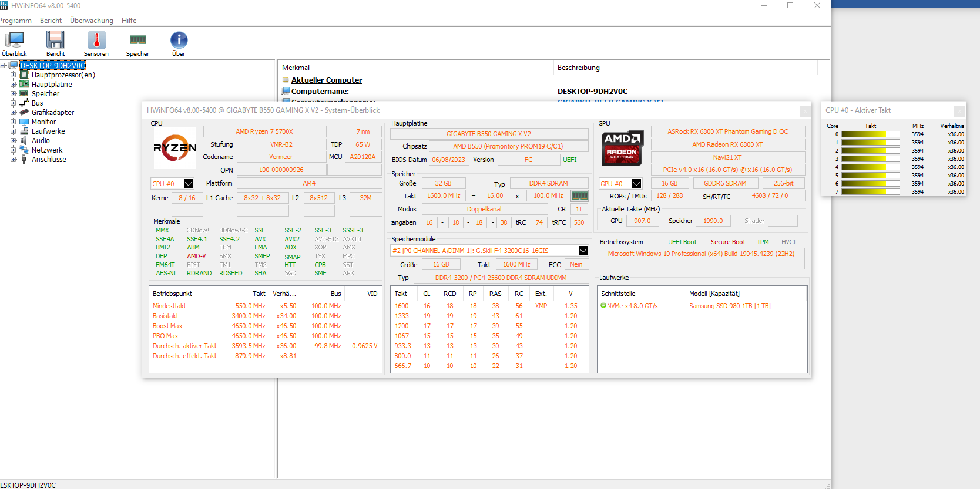Click the XMP entry in memory timings
Viewport: 980px width, 489px height.
[541, 306]
